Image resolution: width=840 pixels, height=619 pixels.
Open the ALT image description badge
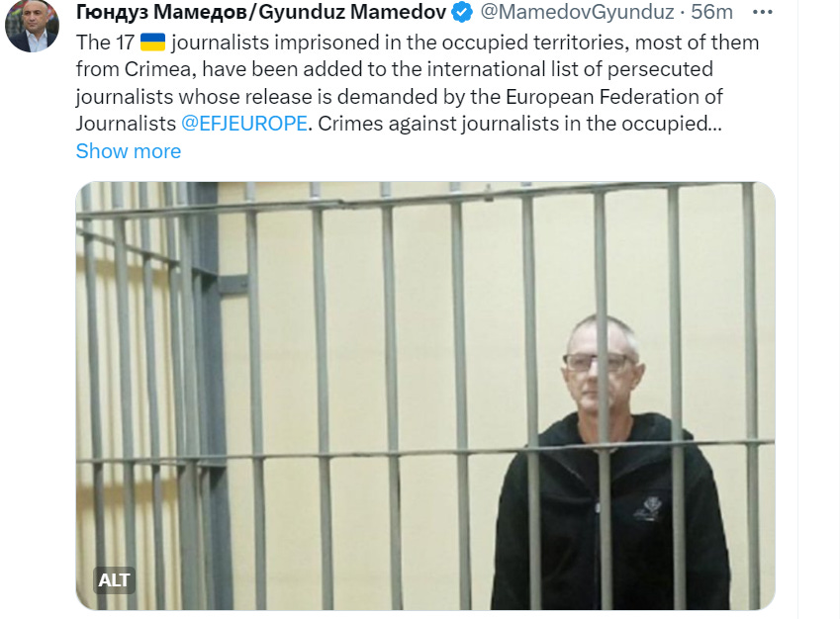[x=114, y=579]
